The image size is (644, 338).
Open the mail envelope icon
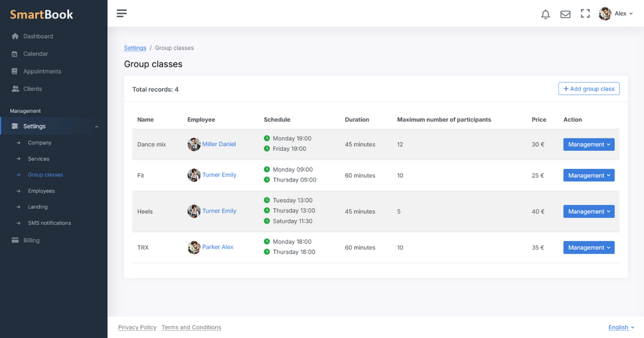(565, 14)
